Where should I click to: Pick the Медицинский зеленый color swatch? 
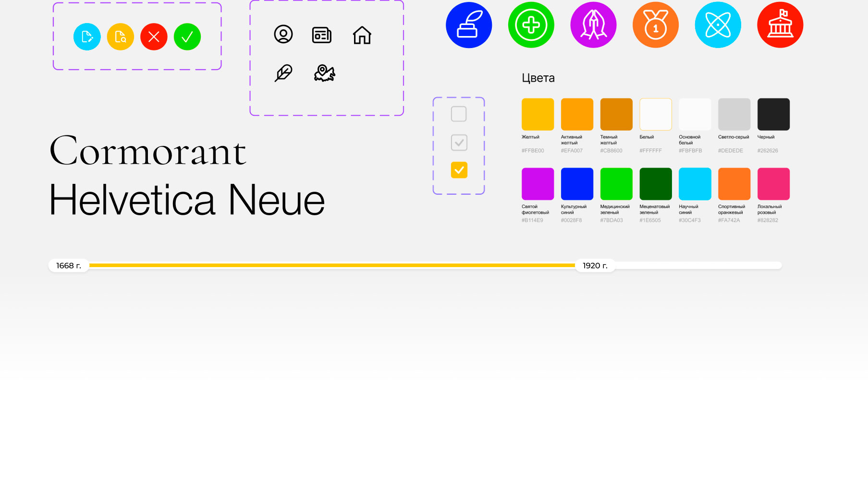tap(616, 184)
